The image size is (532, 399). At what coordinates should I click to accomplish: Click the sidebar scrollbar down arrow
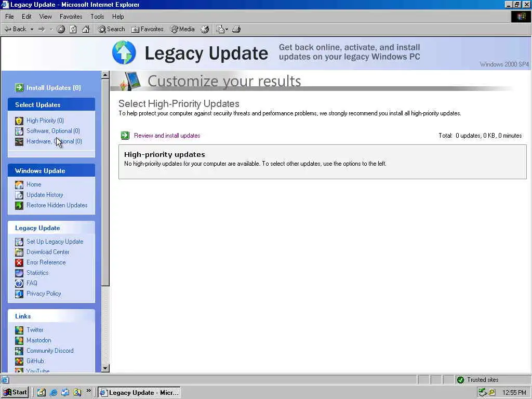click(x=105, y=368)
